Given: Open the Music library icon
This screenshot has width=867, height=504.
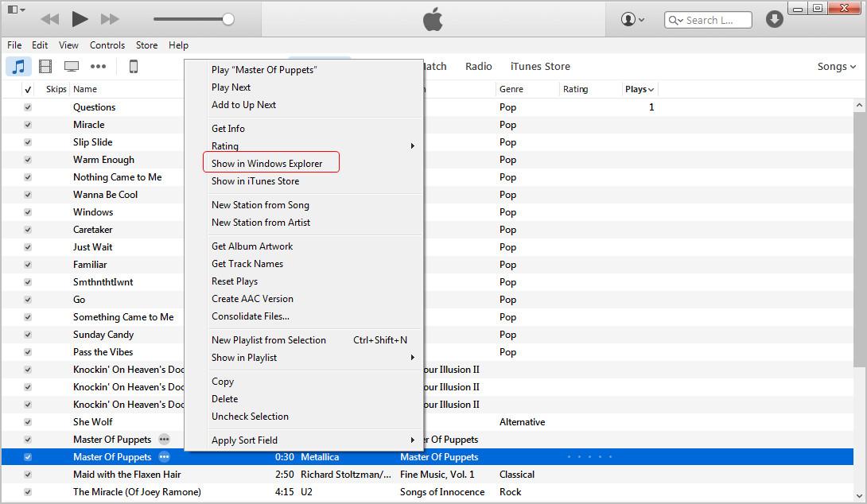Looking at the screenshot, I should 19,67.
